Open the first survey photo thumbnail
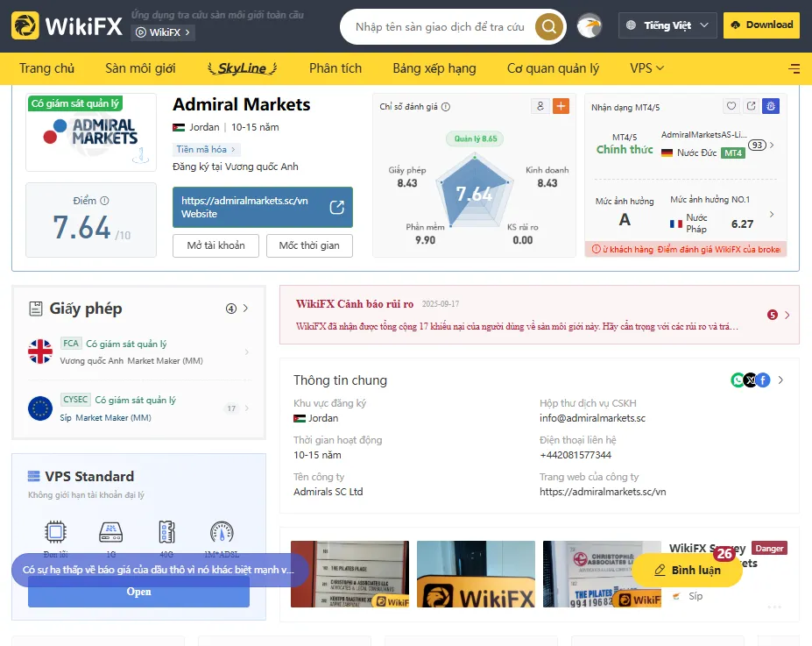 [x=350, y=574]
